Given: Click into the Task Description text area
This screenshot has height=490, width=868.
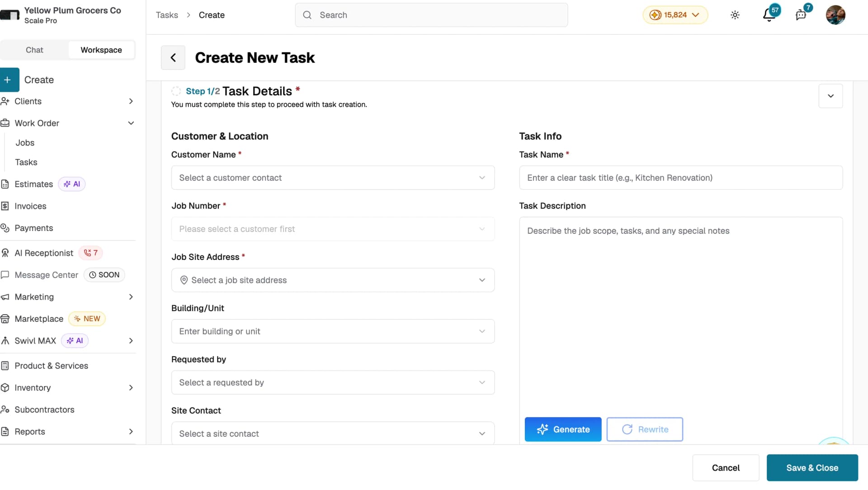Looking at the screenshot, I should coord(681,316).
